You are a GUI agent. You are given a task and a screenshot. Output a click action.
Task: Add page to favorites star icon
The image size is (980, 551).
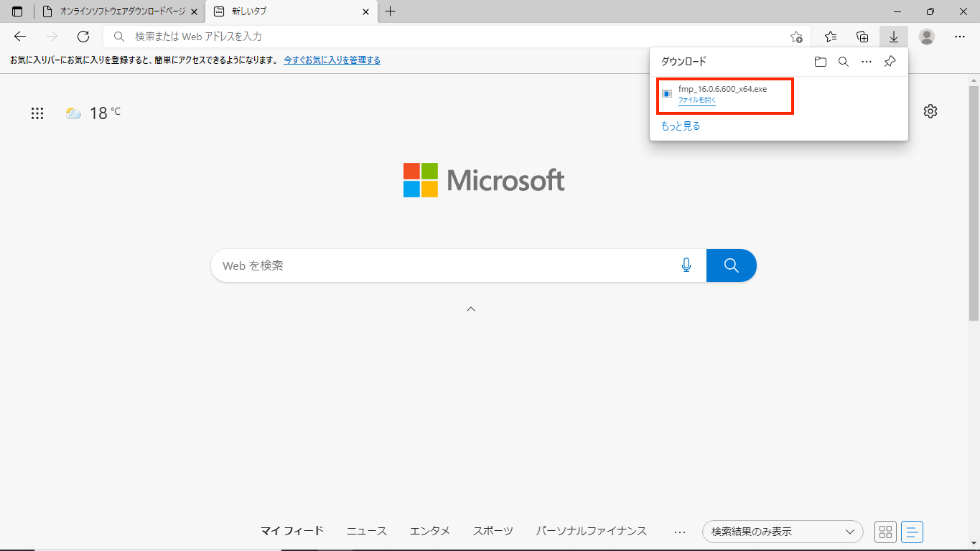(796, 37)
